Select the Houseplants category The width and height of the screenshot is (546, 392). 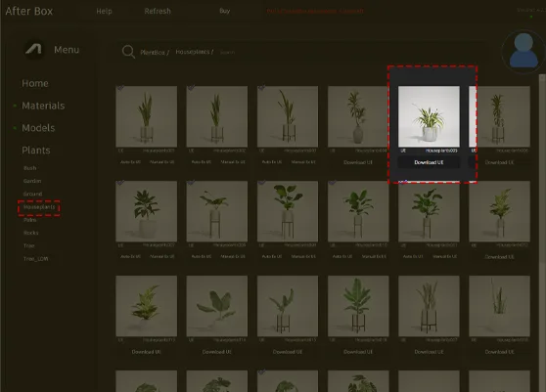(x=39, y=207)
